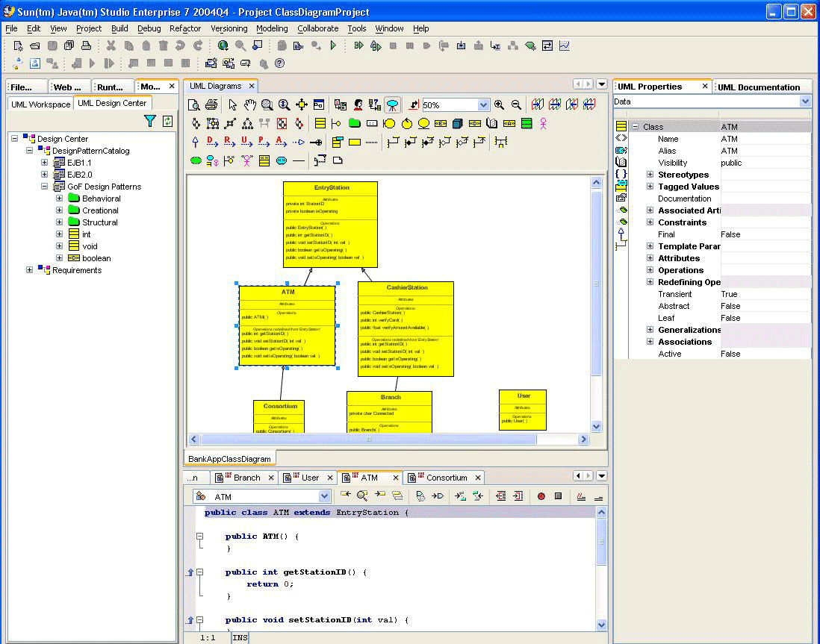The height and width of the screenshot is (644, 820).
Task: Click the refresh icon beside the filter funnel
Action: point(167,122)
